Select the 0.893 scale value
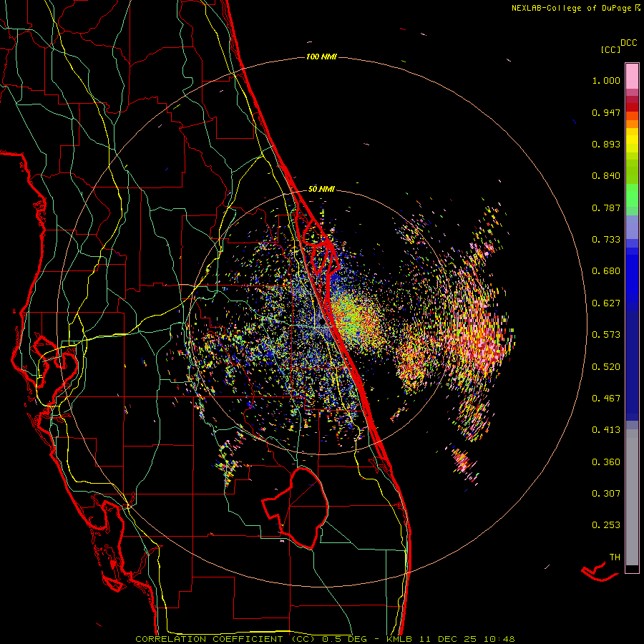The image size is (644, 644). (x=606, y=144)
